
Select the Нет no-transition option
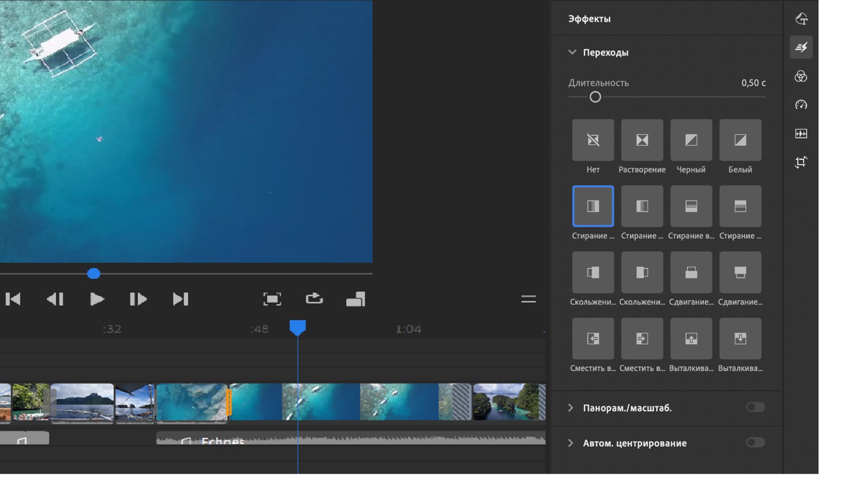(593, 140)
